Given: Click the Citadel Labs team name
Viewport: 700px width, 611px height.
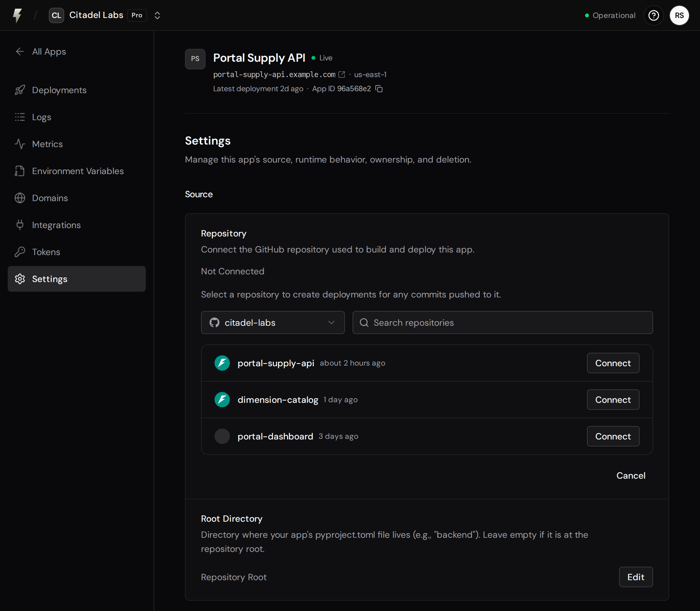Looking at the screenshot, I should click(96, 15).
